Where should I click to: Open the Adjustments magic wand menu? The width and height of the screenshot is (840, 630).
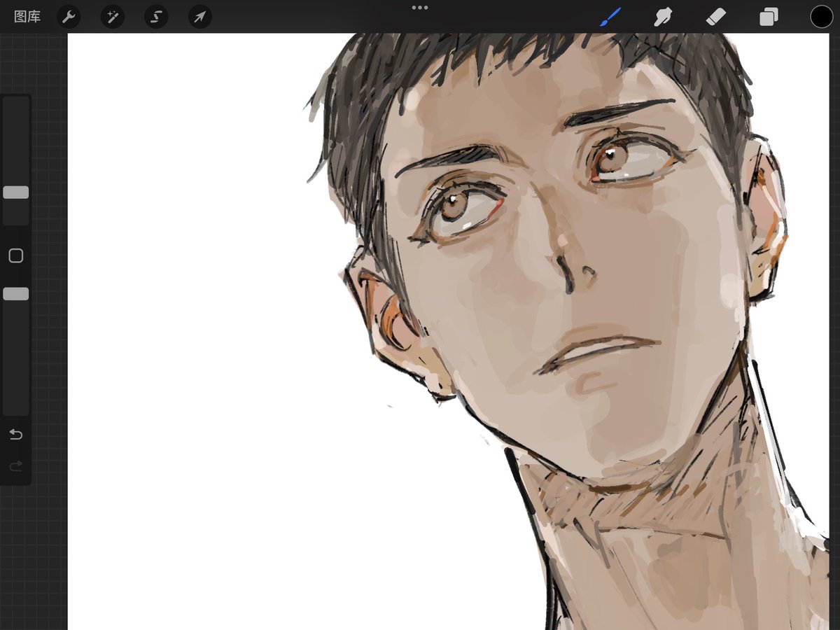tap(112, 17)
